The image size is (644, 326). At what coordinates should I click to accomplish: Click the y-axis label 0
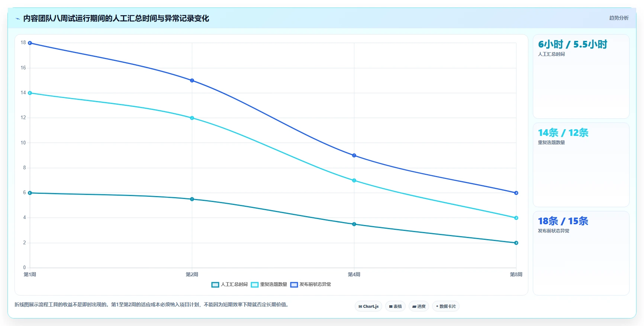coord(25,268)
